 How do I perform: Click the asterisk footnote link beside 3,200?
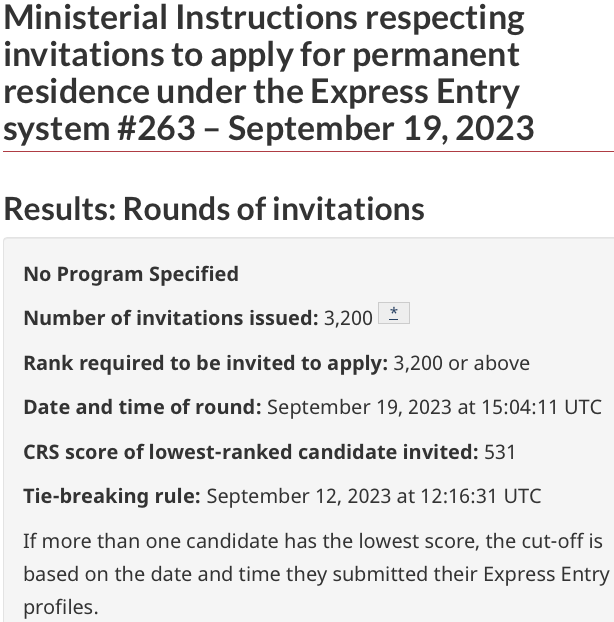pos(394,315)
